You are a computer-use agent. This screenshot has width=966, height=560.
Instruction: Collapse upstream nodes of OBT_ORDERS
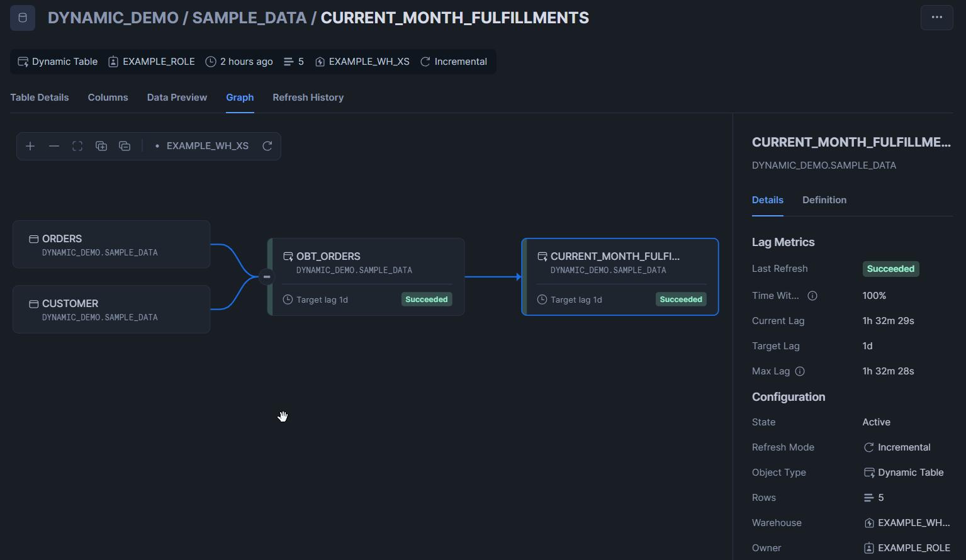point(267,277)
